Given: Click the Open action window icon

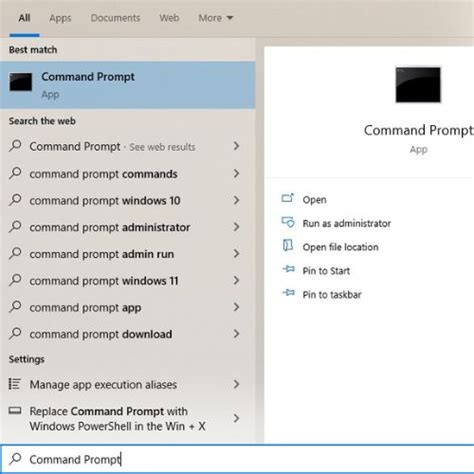Looking at the screenshot, I should pos(288,198).
